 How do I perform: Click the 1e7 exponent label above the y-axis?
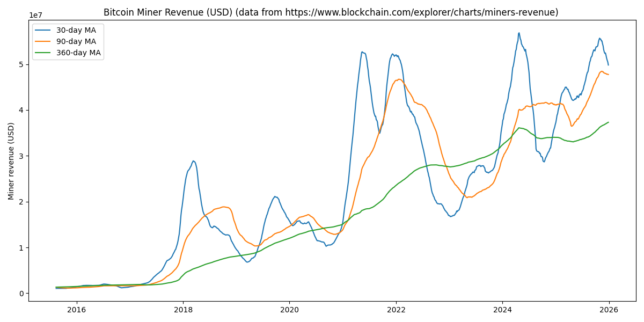coord(36,16)
